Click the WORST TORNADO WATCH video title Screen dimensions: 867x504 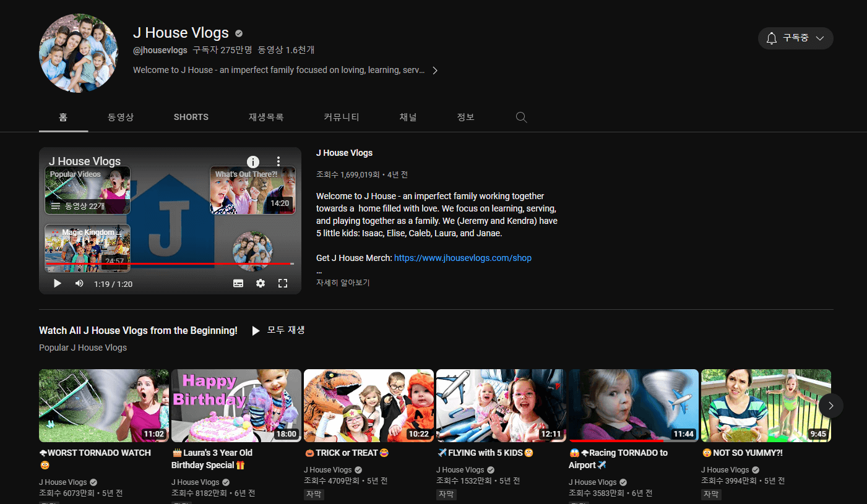tap(95, 459)
